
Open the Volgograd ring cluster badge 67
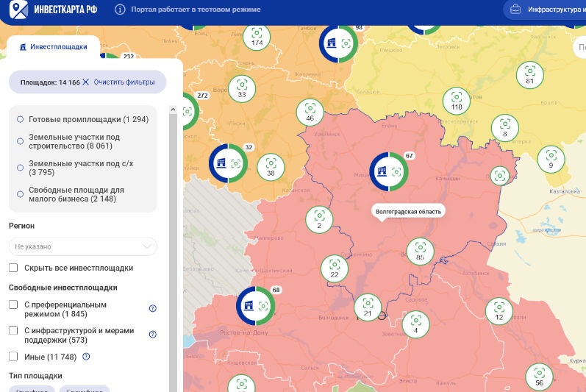point(389,171)
